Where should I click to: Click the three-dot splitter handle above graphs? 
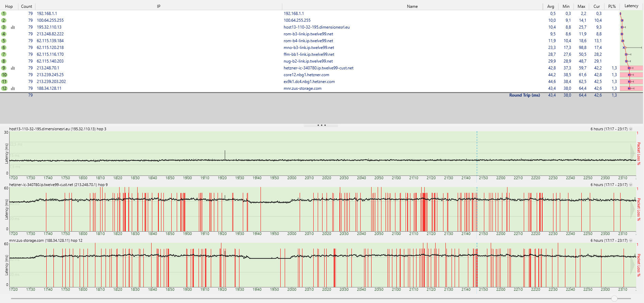(321, 125)
